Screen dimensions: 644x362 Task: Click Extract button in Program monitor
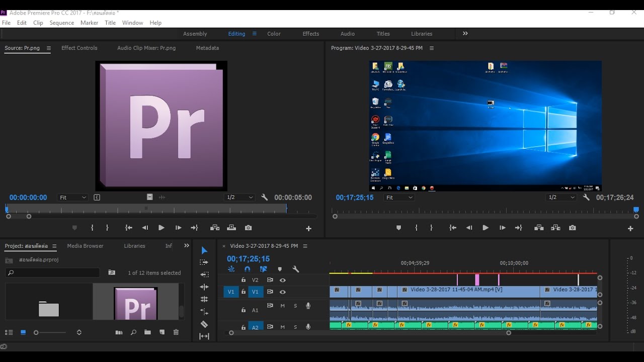coord(555,228)
